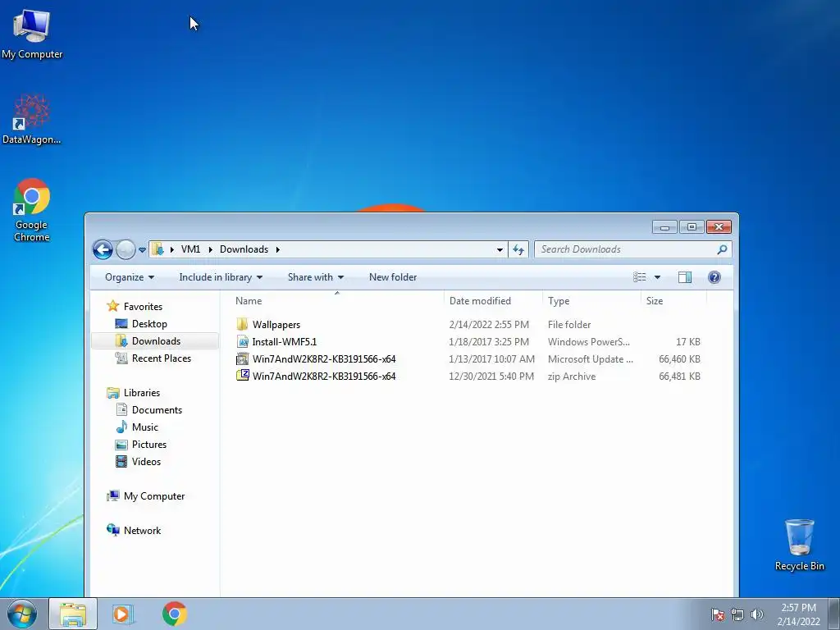
Task: Click the VM1 breadcrumb segment
Action: 190,249
